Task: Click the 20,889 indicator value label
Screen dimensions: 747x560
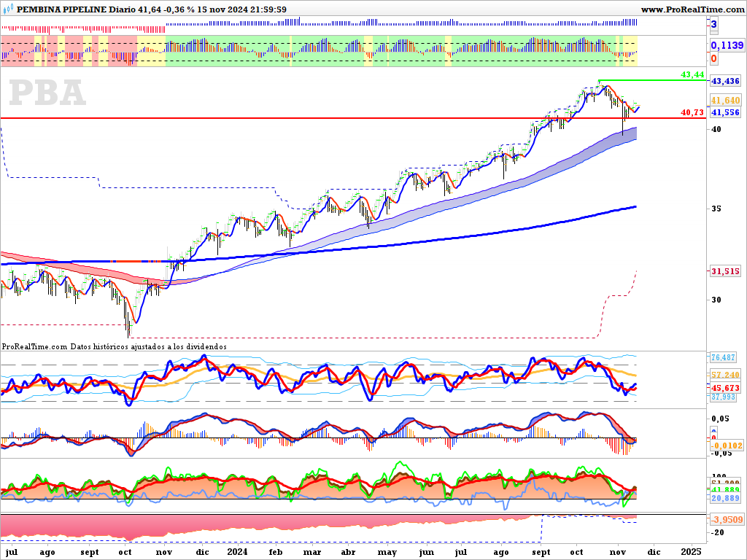Action: pyautogui.click(x=725, y=498)
